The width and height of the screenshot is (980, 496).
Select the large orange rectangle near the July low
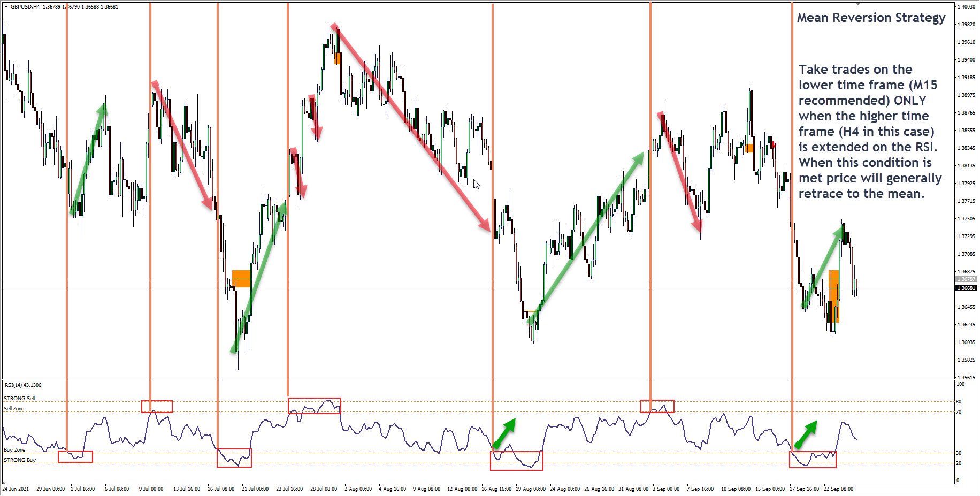[x=241, y=279]
